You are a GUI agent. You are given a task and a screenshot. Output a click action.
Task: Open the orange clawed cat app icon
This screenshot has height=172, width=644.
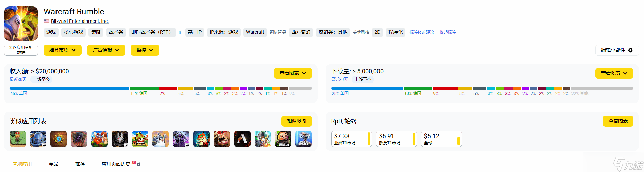tap(202, 139)
